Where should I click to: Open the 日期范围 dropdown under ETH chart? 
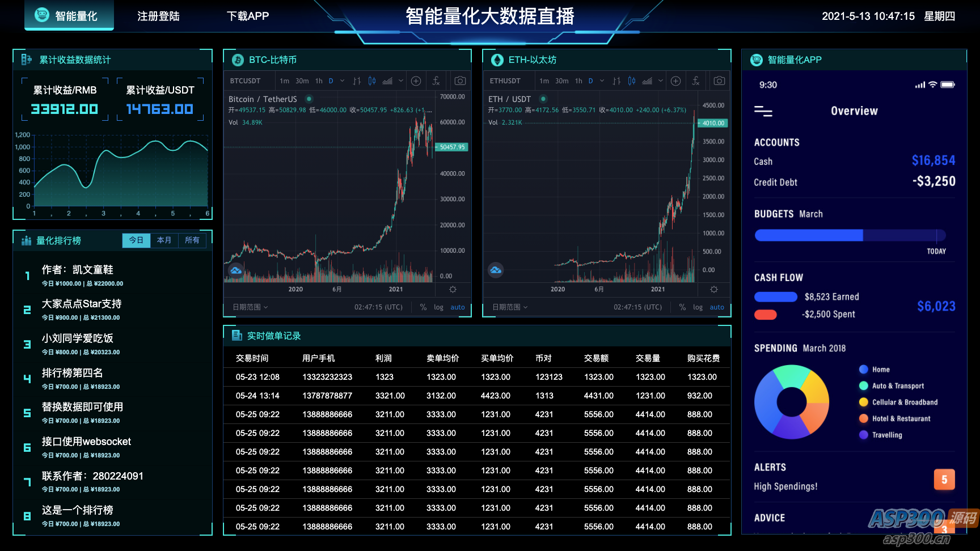pos(510,307)
